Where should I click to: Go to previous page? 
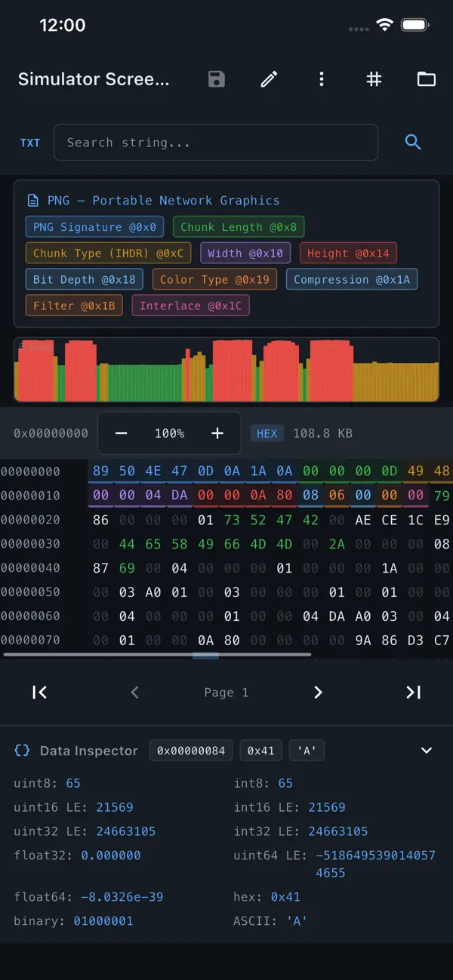coord(134,693)
